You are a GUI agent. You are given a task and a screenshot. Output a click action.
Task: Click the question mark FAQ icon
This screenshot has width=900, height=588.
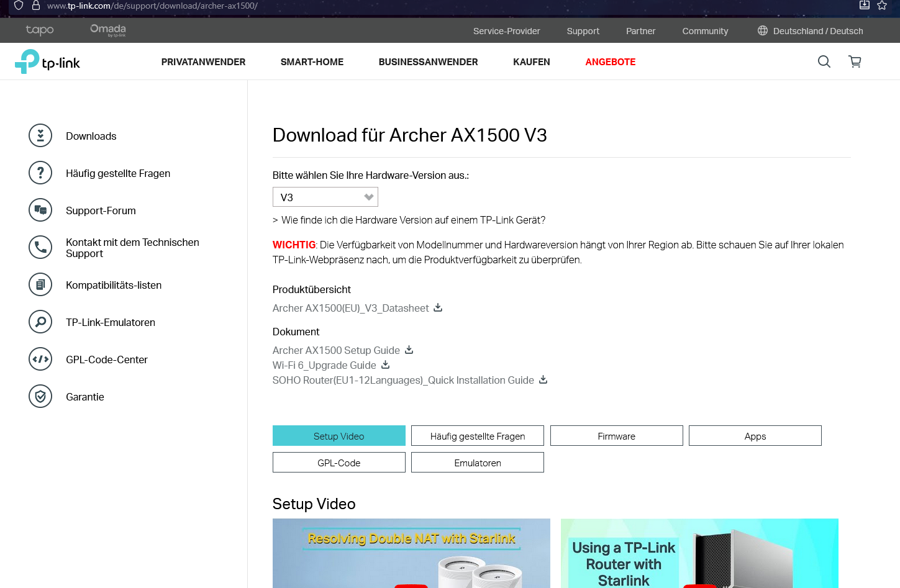click(x=40, y=173)
